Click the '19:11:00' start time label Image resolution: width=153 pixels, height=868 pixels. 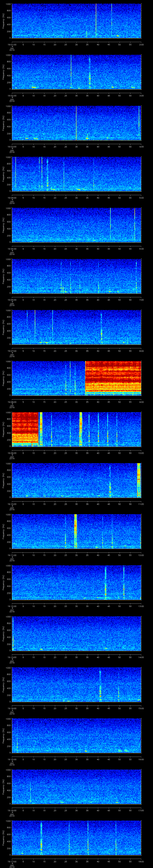pyautogui.click(x=12, y=555)
